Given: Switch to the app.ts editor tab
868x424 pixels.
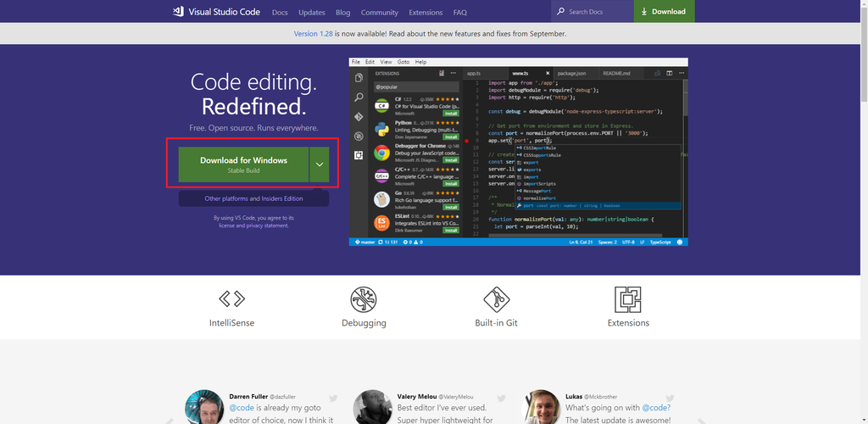Looking at the screenshot, I should [x=485, y=73].
